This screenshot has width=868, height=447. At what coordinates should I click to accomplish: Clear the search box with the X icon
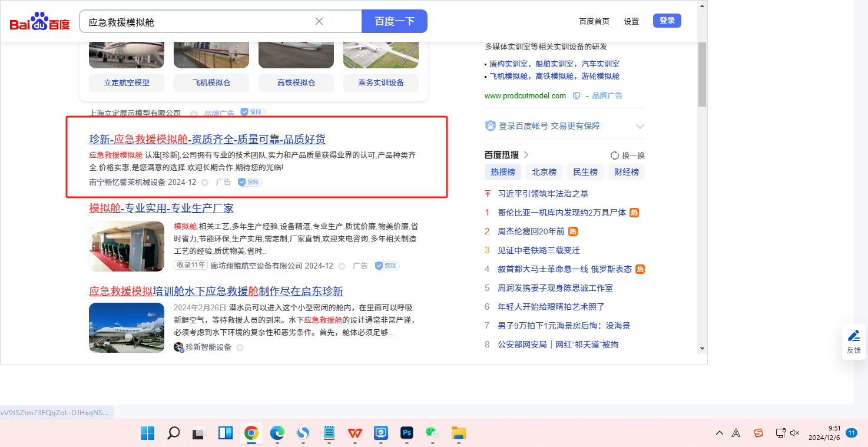click(319, 21)
